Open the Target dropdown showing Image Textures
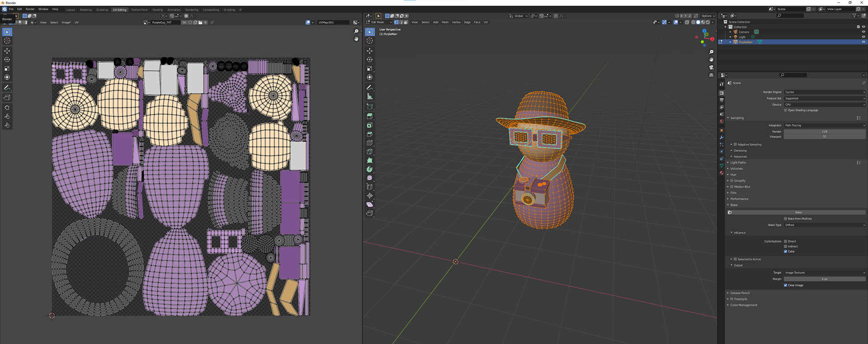This screenshot has height=344, width=868. (825, 273)
